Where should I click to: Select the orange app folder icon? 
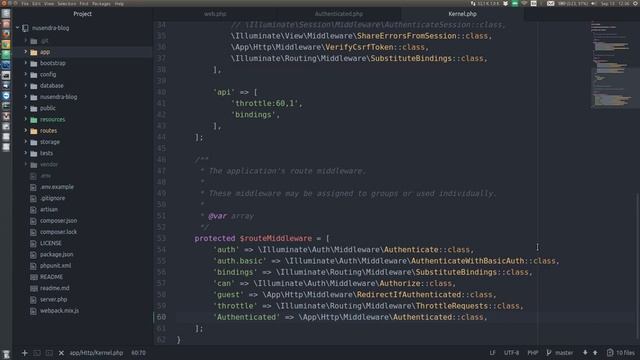click(34, 52)
